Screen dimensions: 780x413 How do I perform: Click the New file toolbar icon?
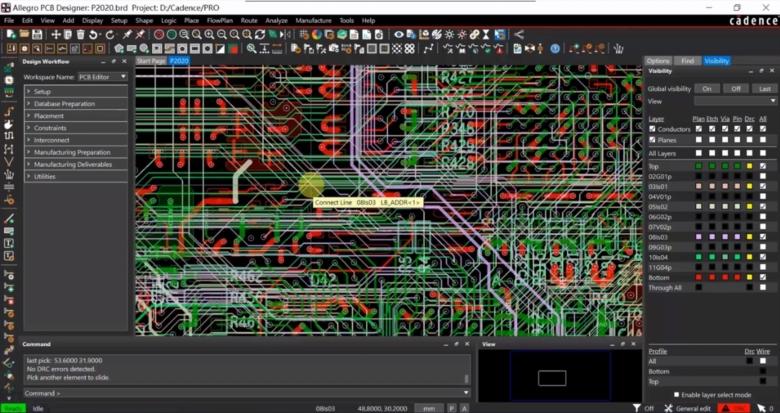10,34
